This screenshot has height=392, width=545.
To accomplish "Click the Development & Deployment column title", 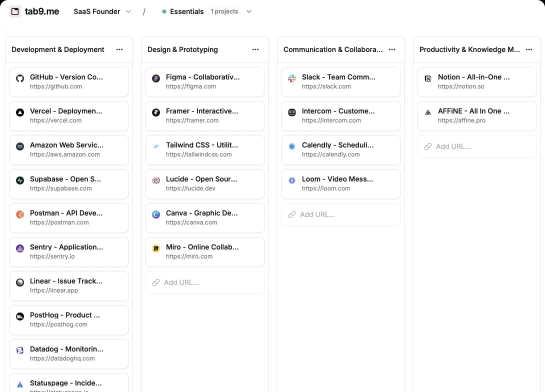I will pyautogui.click(x=57, y=49).
